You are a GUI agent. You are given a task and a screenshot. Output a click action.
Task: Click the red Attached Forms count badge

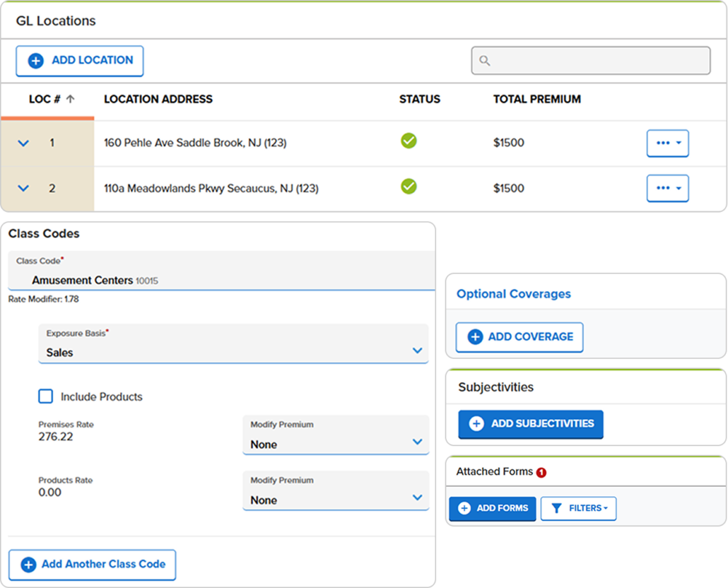tap(541, 472)
